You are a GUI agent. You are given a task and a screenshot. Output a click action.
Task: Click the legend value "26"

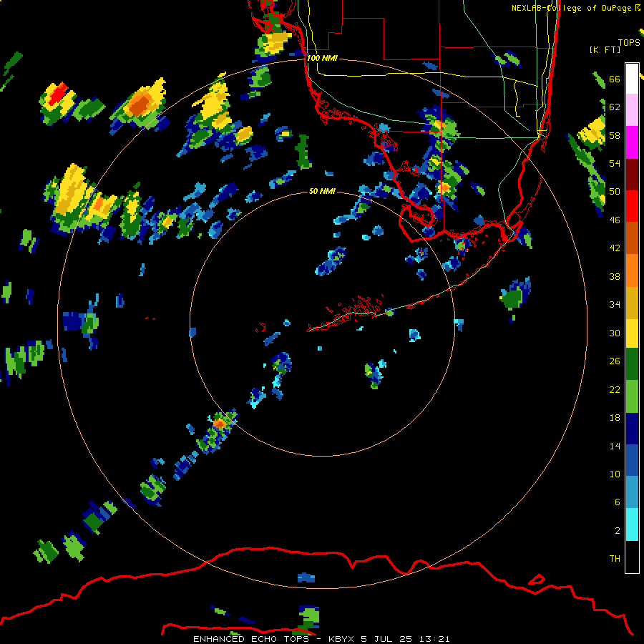pos(615,361)
